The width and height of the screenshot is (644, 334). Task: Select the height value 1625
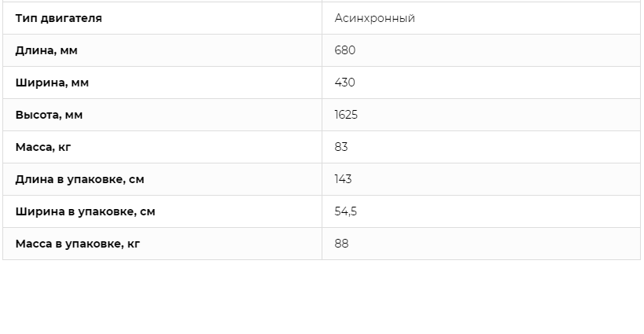click(x=346, y=115)
